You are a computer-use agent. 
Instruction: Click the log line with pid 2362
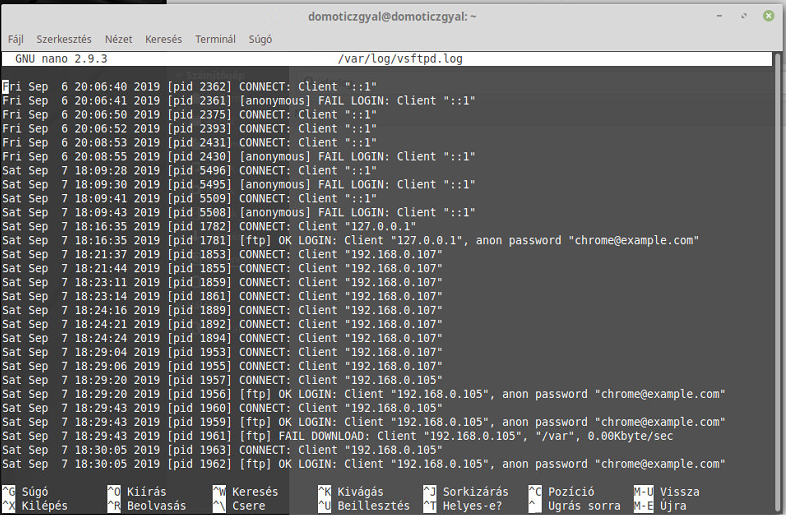point(189,87)
